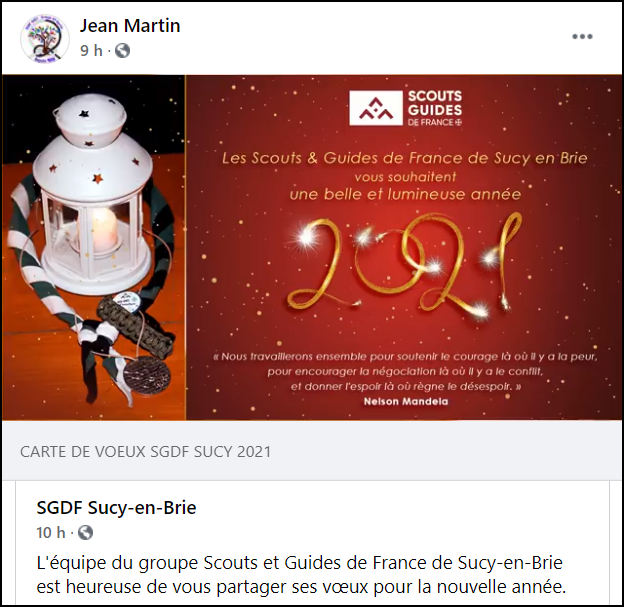
Task: Click the globe icon beside 10 h
Action: pyautogui.click(x=85, y=533)
